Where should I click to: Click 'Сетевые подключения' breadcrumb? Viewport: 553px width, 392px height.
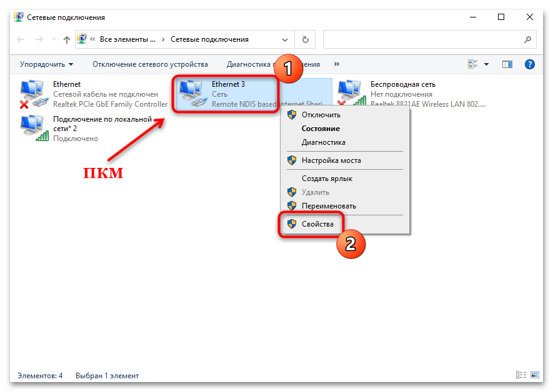(x=209, y=39)
